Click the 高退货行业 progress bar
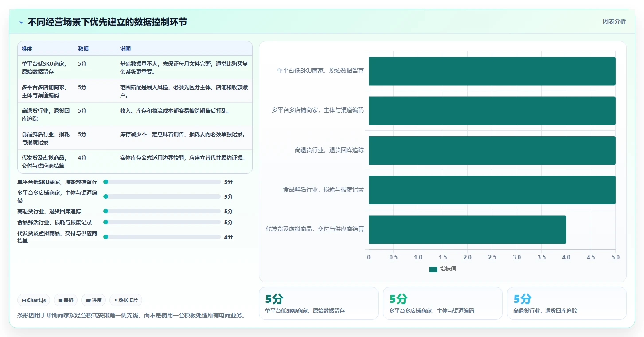 click(x=162, y=211)
